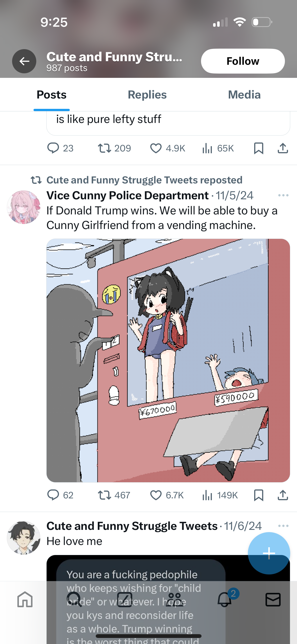The width and height of the screenshot is (297, 644).
Task: Go to the Home tab in bottom bar
Action: point(25,599)
